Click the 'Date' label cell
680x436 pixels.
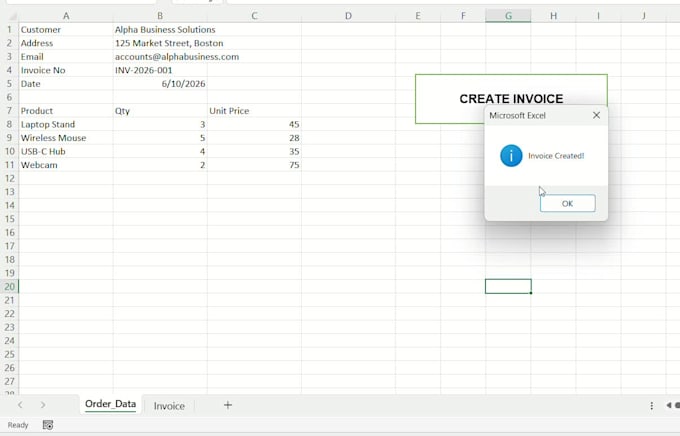pyautogui.click(x=66, y=84)
